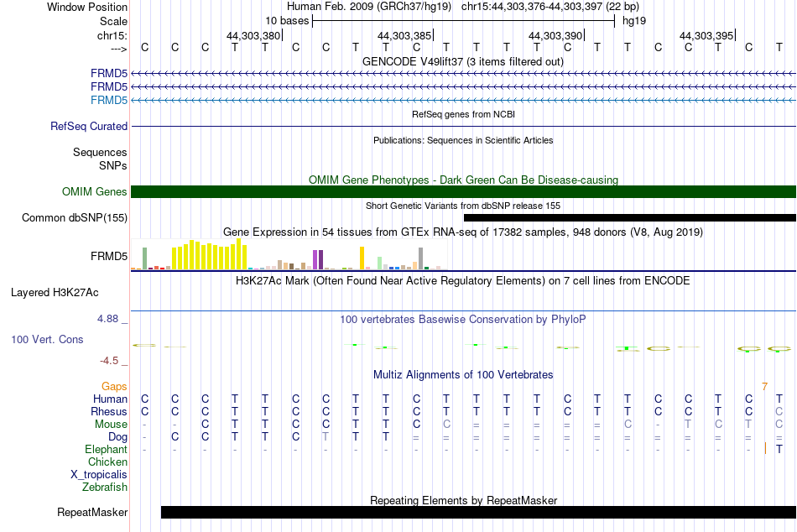This screenshot has width=797, height=532.
Task: Click the GENCODE V49lift37 track title
Action: click(463, 61)
